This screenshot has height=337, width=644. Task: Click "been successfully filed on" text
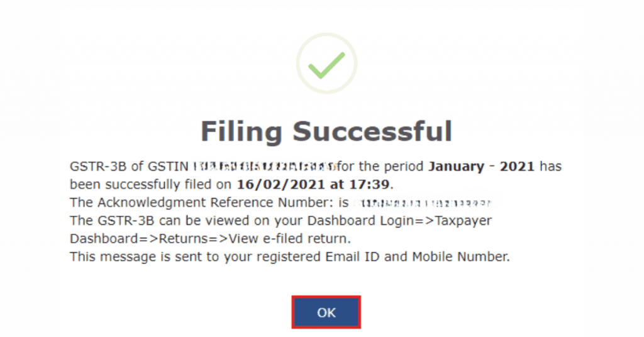coord(151,185)
